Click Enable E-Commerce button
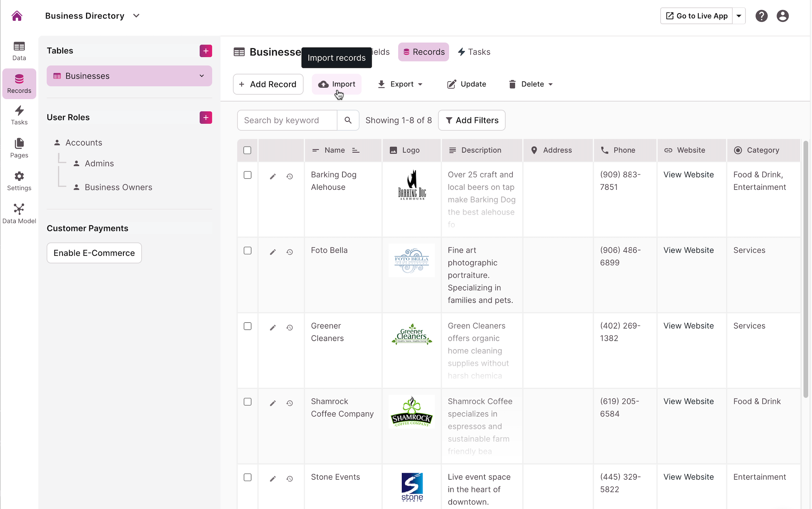The height and width of the screenshot is (509, 812). point(94,253)
